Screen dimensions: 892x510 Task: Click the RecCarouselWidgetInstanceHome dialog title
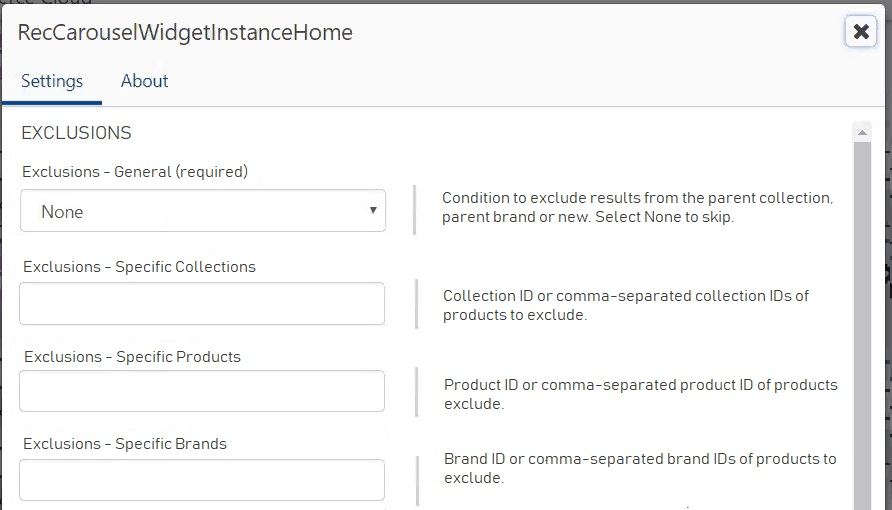click(186, 32)
